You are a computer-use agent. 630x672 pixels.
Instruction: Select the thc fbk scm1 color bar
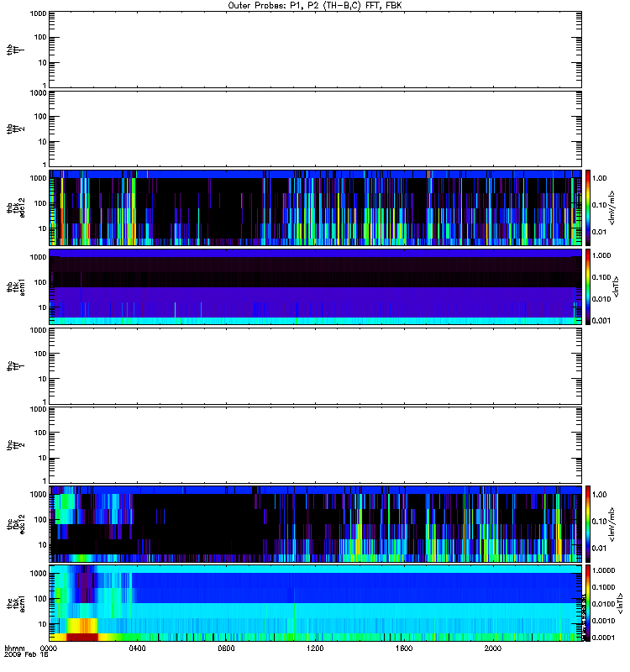click(588, 603)
